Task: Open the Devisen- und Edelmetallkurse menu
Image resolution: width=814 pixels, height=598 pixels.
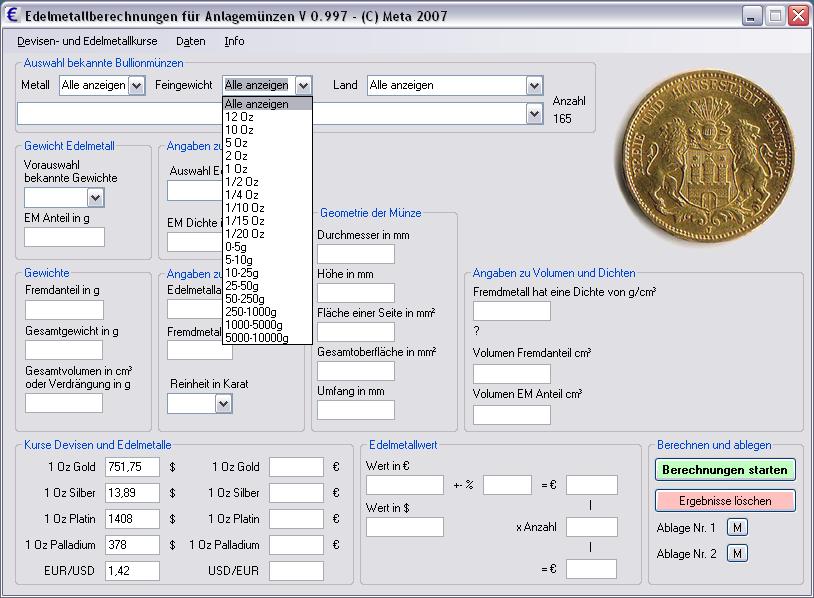Action: point(87,41)
